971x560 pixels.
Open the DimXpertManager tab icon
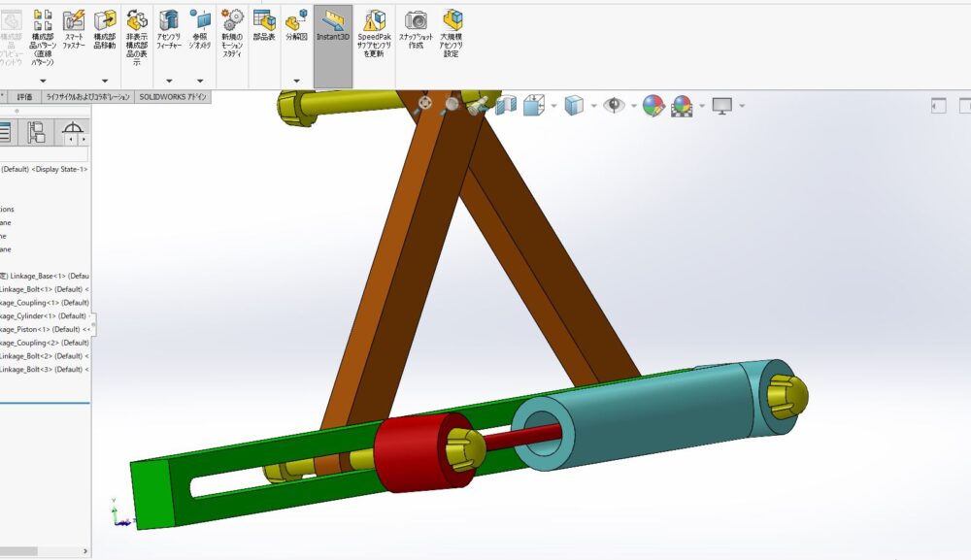point(73,129)
